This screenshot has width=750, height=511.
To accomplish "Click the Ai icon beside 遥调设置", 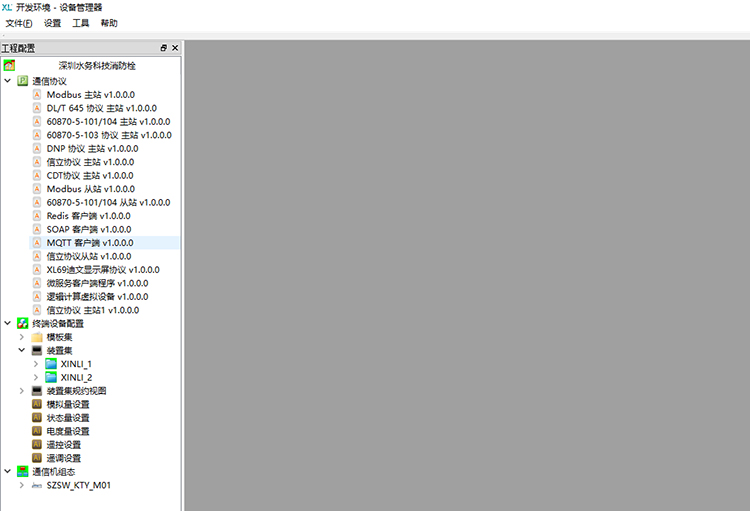I will coord(37,458).
